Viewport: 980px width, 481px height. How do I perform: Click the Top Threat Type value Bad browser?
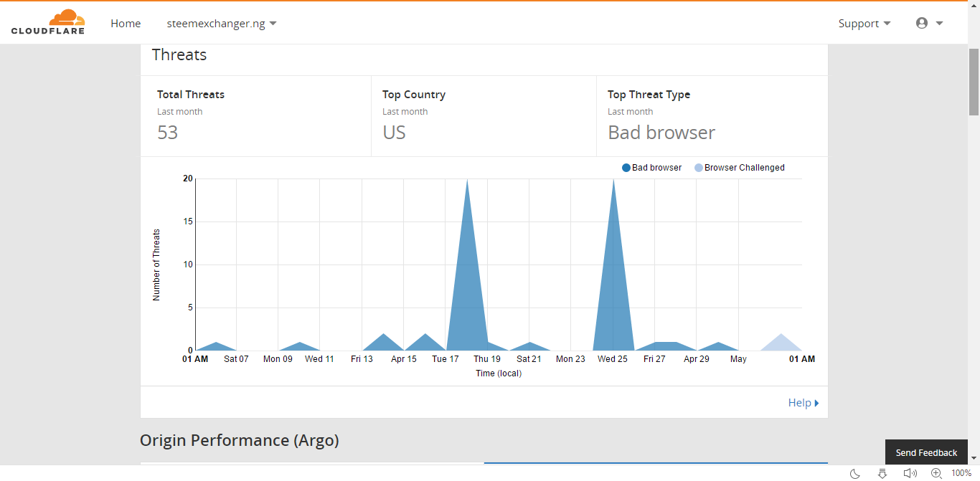(x=661, y=133)
